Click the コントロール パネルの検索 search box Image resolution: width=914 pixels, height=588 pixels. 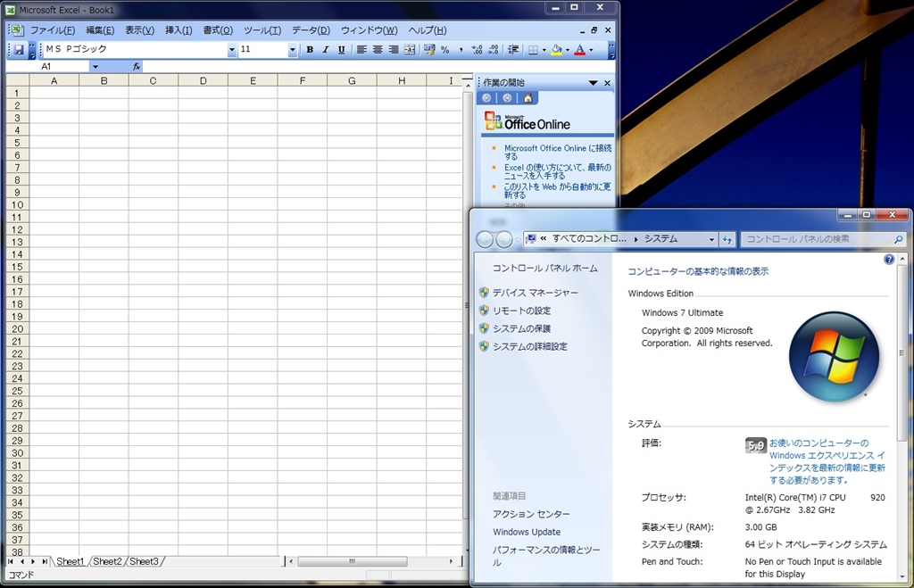point(817,239)
